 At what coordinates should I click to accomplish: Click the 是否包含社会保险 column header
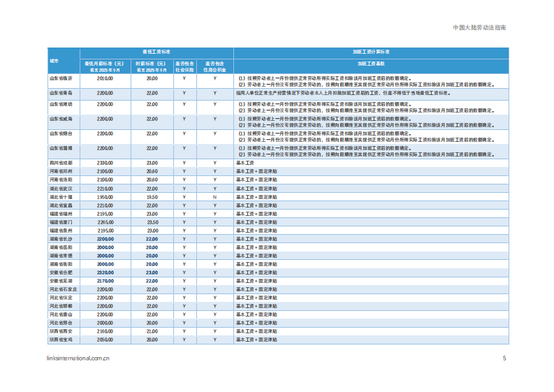[184, 67]
